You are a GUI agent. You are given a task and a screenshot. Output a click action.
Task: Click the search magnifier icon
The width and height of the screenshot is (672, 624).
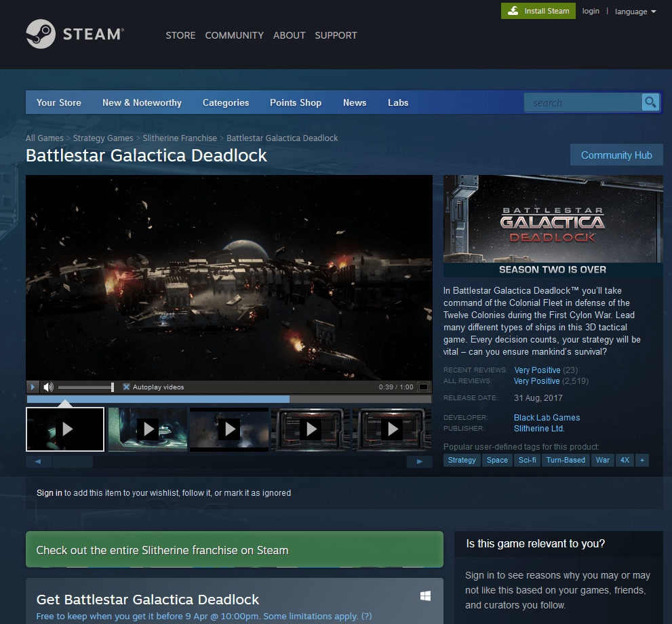tap(650, 102)
